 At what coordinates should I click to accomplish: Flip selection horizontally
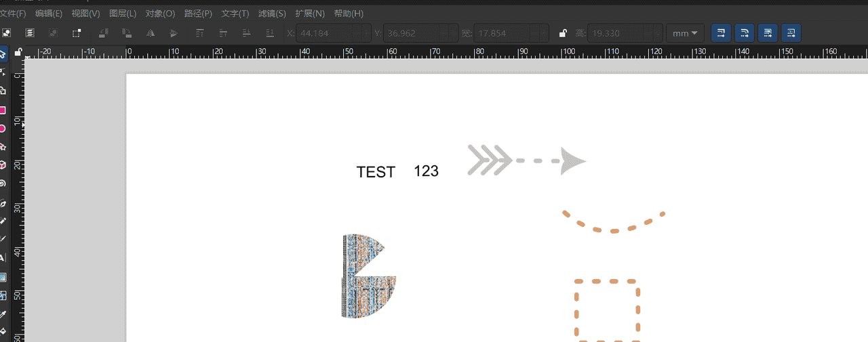point(151,33)
